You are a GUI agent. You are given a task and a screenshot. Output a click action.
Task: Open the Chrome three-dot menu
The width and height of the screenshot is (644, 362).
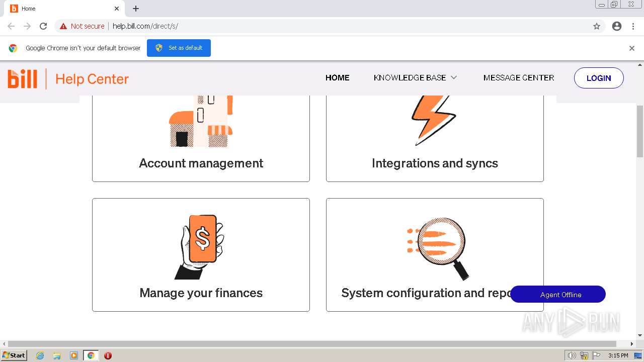point(633,26)
